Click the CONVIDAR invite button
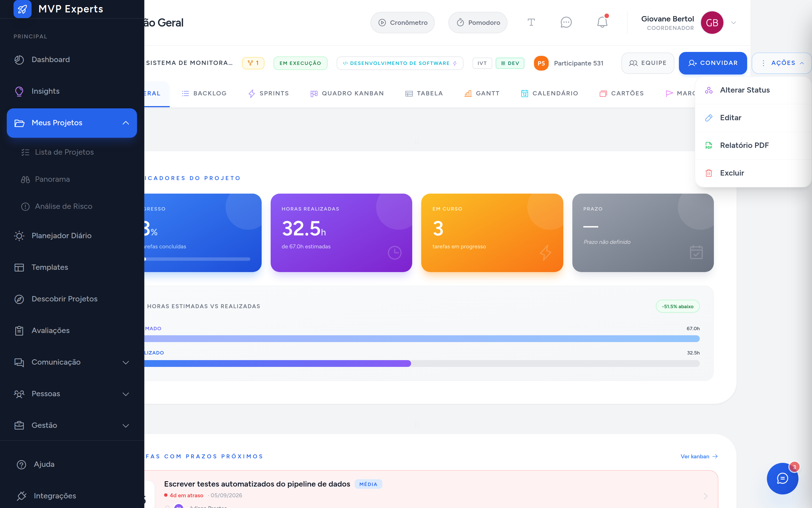The image size is (812, 508). coord(713,63)
